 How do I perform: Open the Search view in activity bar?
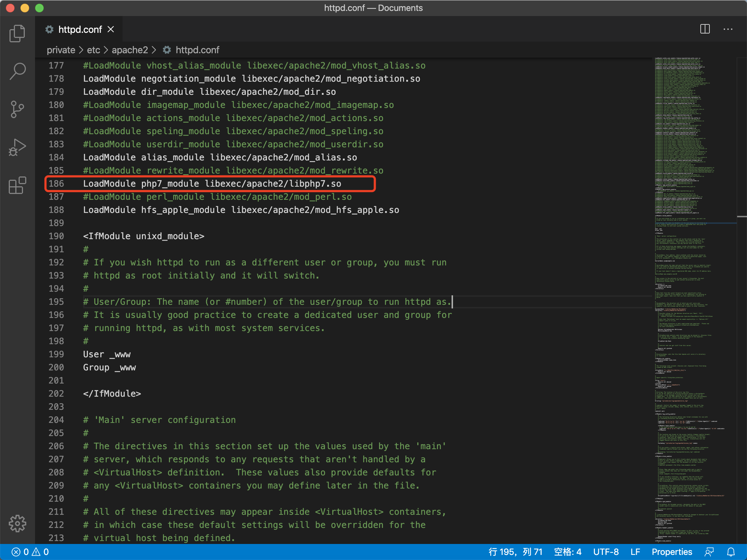click(17, 71)
